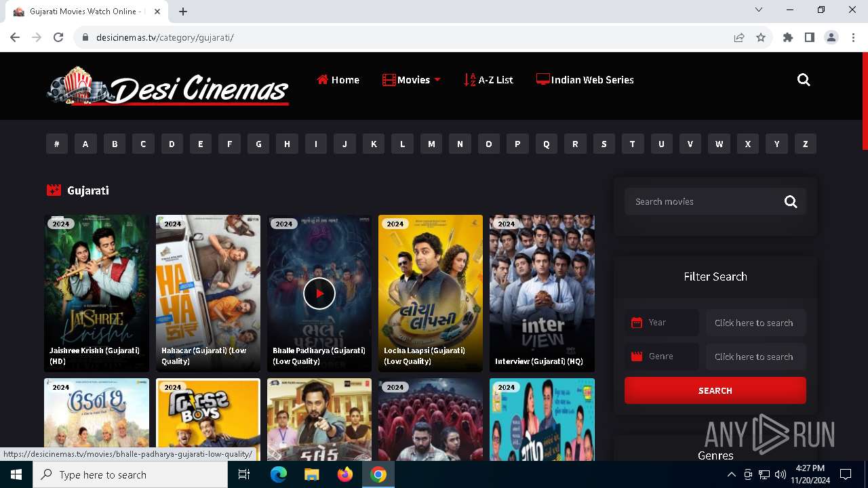868x488 pixels.
Task: Open the Windows notification center
Action: [846, 474]
